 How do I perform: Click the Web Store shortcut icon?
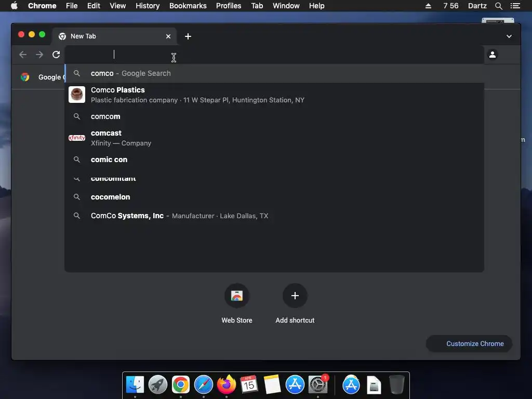click(x=237, y=296)
